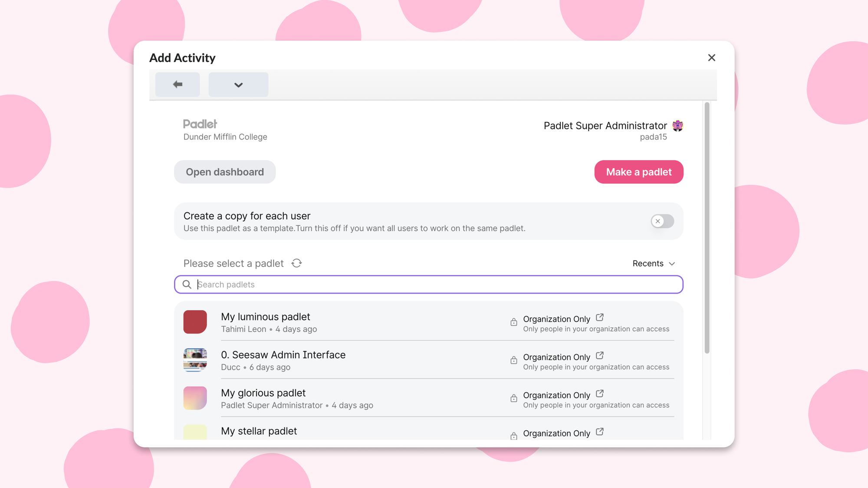Click the back arrow in the toolbar

pos(177,85)
